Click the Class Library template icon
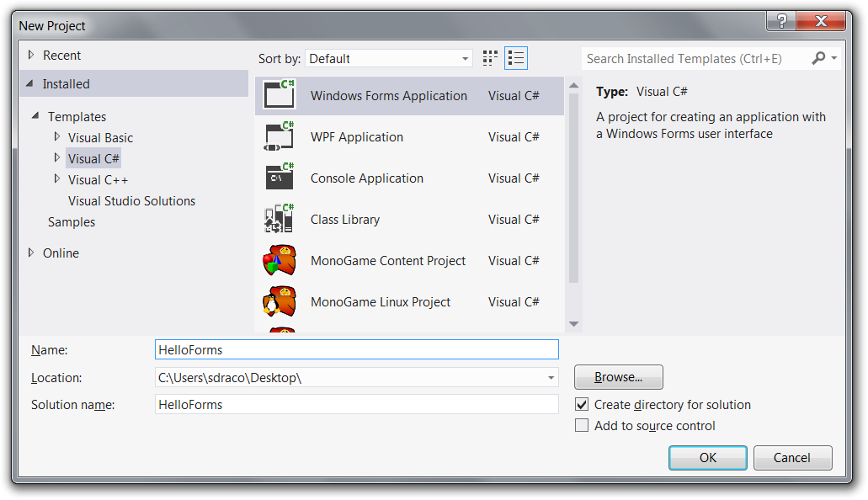Viewport: 868px width, 500px height. click(279, 219)
